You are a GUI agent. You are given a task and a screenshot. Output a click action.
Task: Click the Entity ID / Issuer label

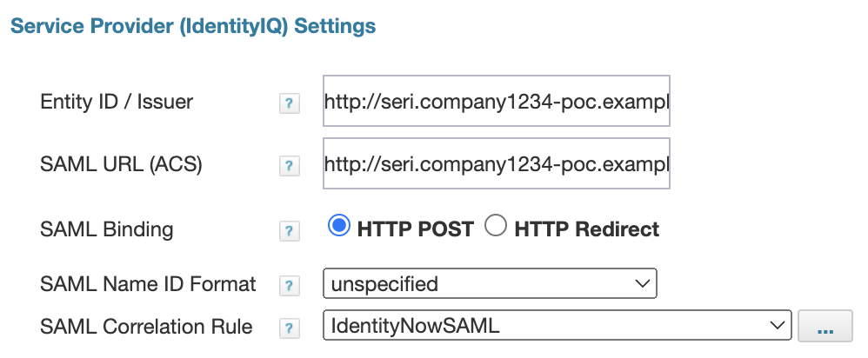tap(117, 103)
